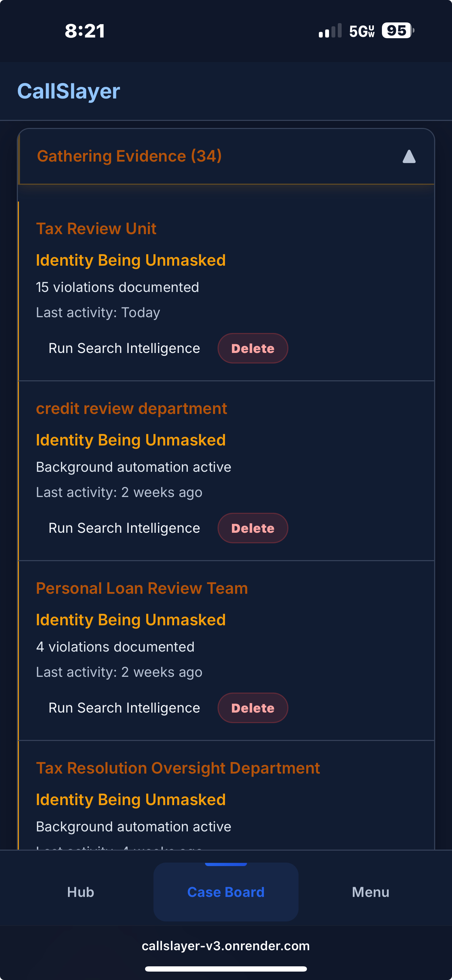Image resolution: width=452 pixels, height=980 pixels.
Task: Delete the Tax Review Unit case
Action: 252,348
